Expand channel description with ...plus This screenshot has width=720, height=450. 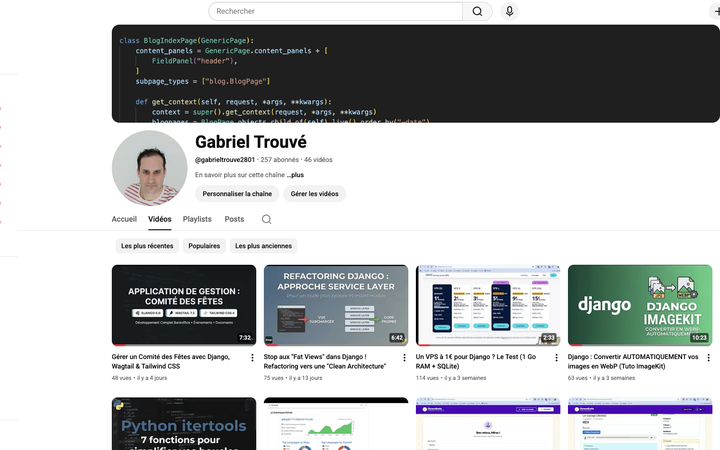click(x=295, y=175)
